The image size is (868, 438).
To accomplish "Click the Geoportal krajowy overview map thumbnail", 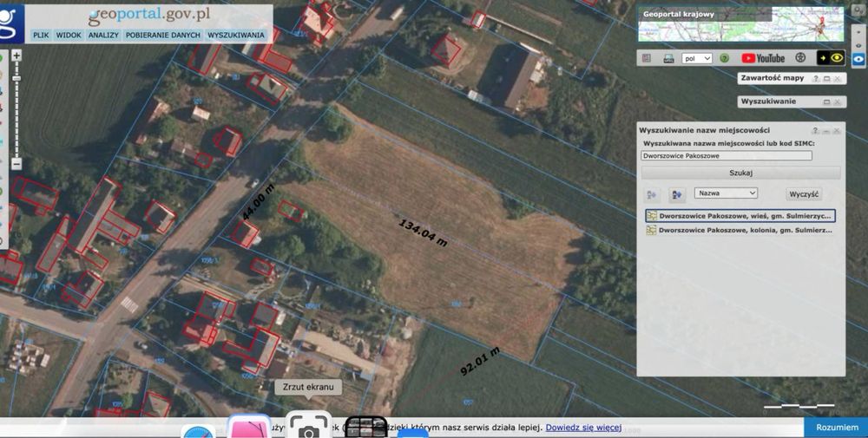I will click(740, 24).
